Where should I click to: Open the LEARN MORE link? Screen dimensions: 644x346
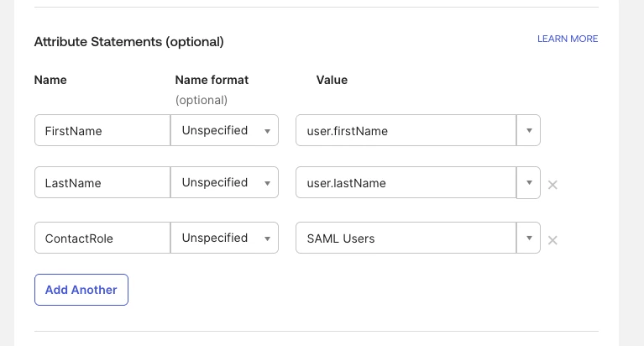tap(568, 39)
